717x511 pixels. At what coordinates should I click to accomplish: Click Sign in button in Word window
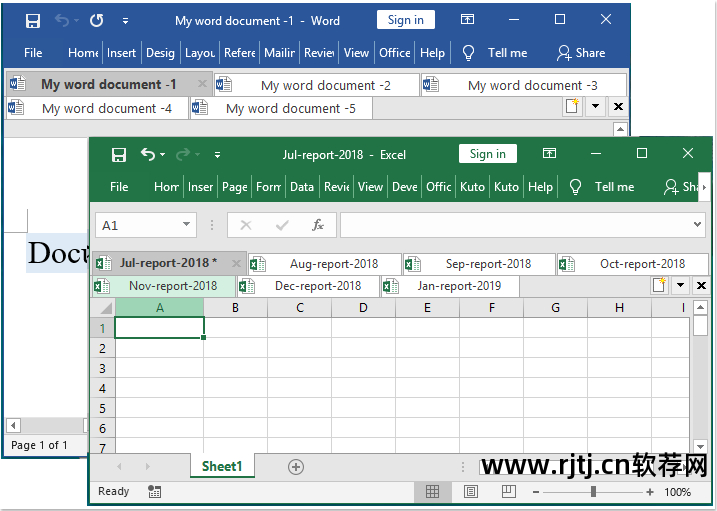pos(406,20)
